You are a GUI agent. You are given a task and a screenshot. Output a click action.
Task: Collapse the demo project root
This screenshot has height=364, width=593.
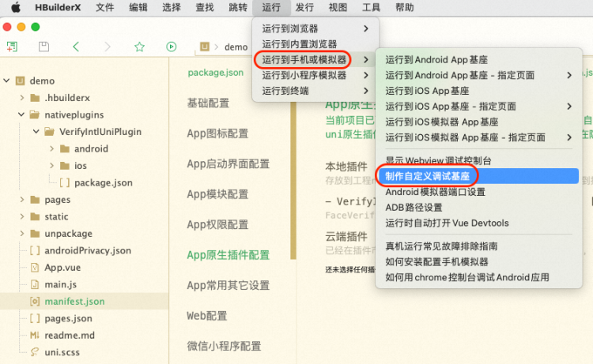pos(6,81)
